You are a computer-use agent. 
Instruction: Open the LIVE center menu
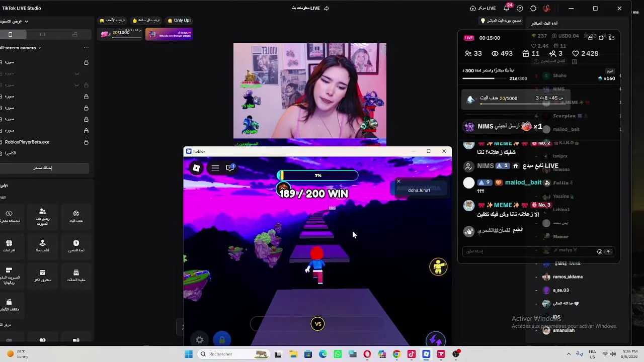click(x=483, y=8)
